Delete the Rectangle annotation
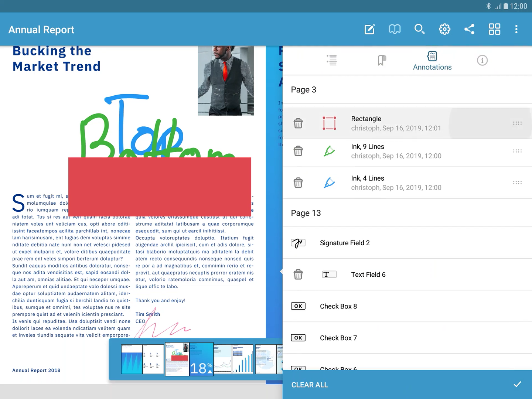Viewport: 532px width, 399px height. pyautogui.click(x=298, y=123)
